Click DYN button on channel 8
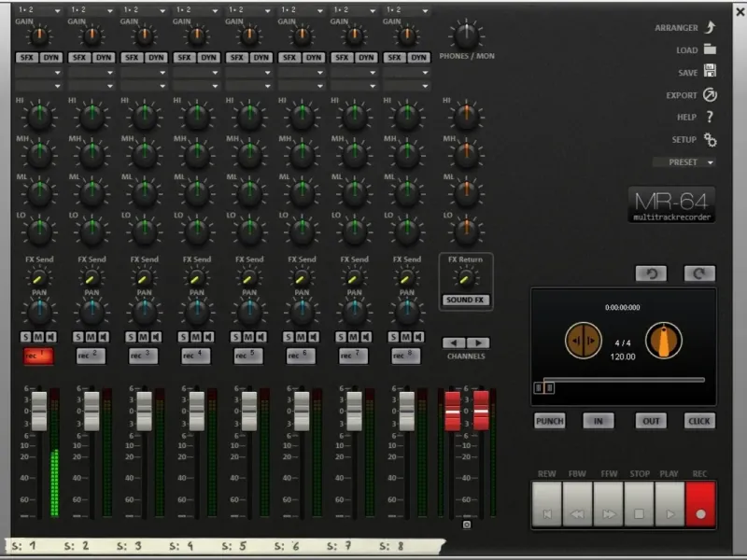Screen dimensions: 747x560 click(x=418, y=58)
